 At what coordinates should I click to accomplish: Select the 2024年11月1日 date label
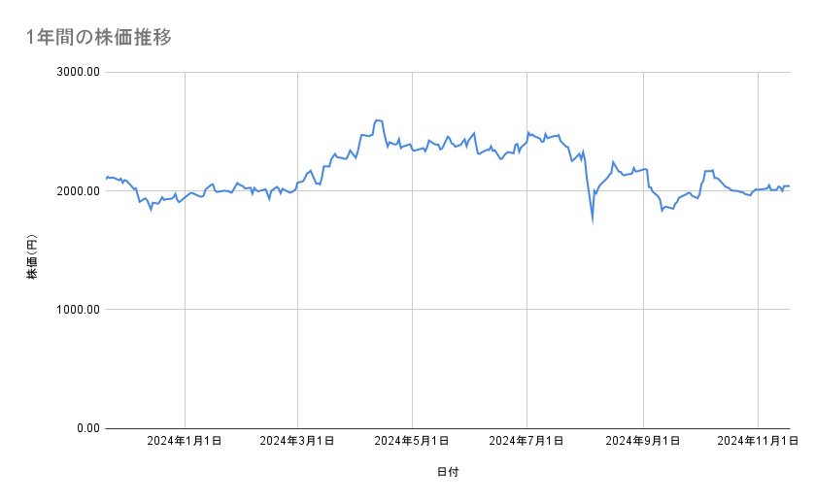pyautogui.click(x=757, y=441)
